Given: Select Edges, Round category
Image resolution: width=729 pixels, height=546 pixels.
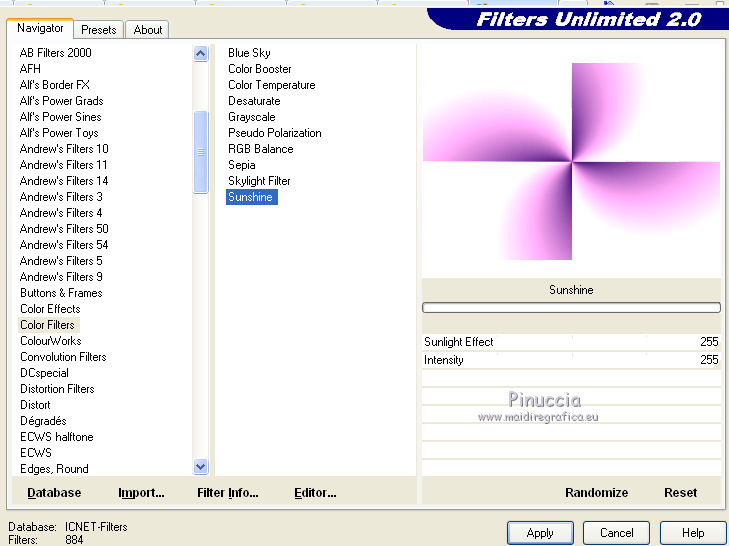Looking at the screenshot, I should (x=54, y=469).
